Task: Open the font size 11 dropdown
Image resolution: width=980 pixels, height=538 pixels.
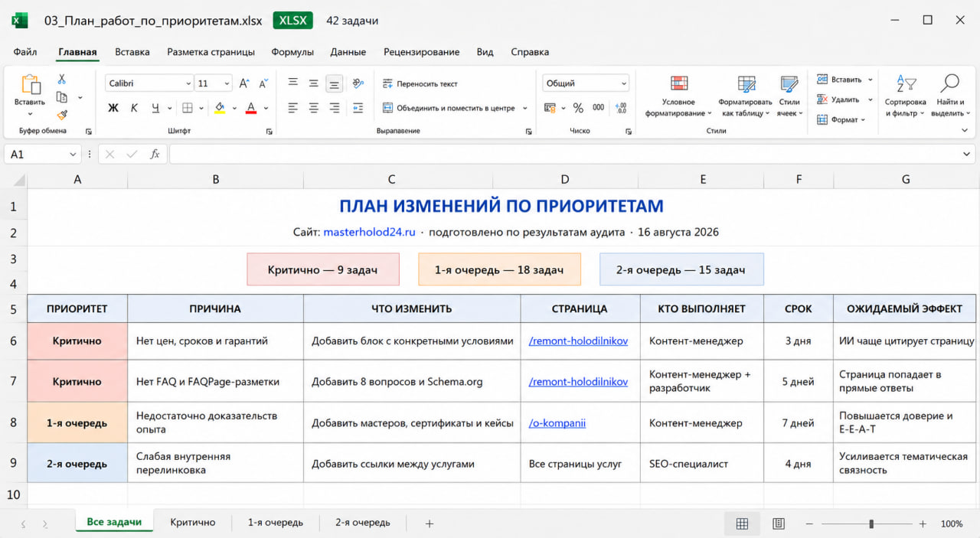Action: click(x=227, y=83)
